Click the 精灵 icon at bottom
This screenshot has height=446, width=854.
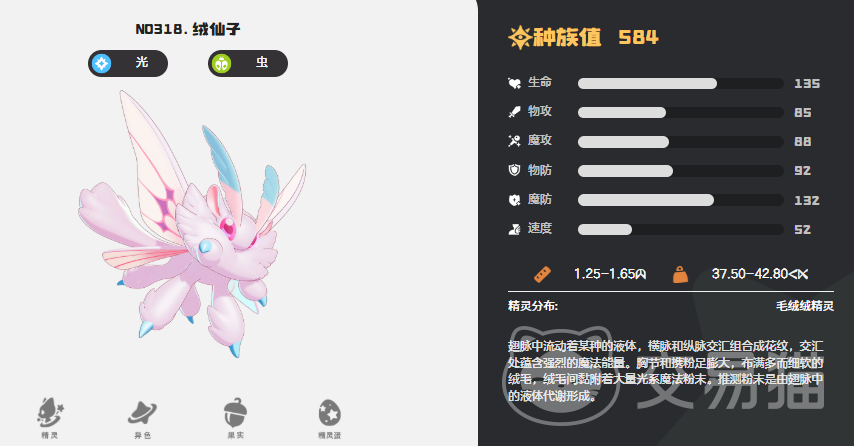pyautogui.click(x=50, y=412)
